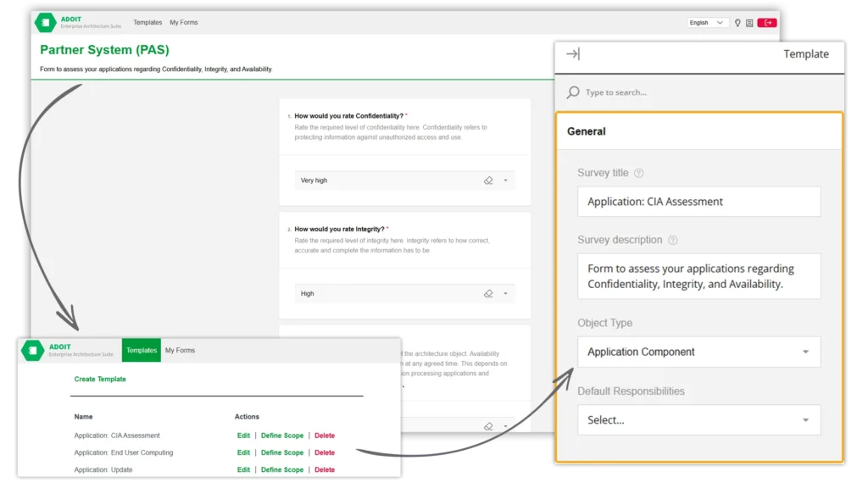
Task: Edit the Application: CIA Assessment template
Action: pyautogui.click(x=243, y=435)
